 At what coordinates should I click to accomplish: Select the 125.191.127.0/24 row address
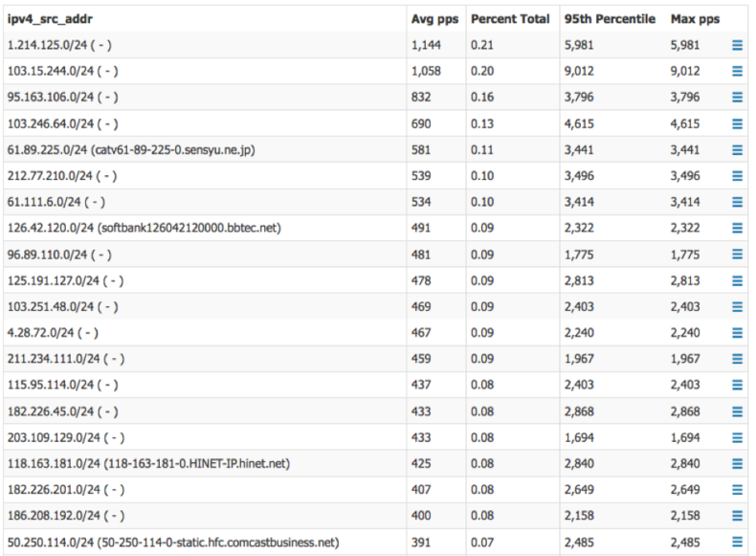point(66,280)
